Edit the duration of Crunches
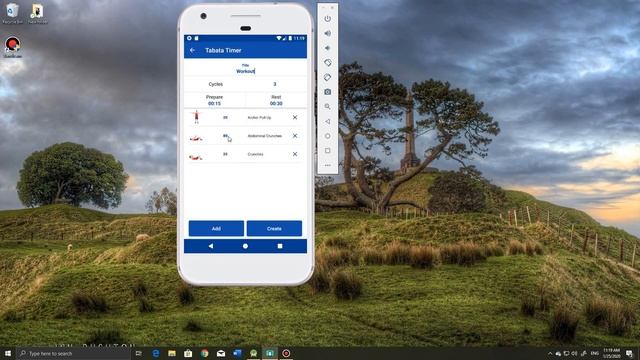640x360 pixels. pyautogui.click(x=225, y=154)
